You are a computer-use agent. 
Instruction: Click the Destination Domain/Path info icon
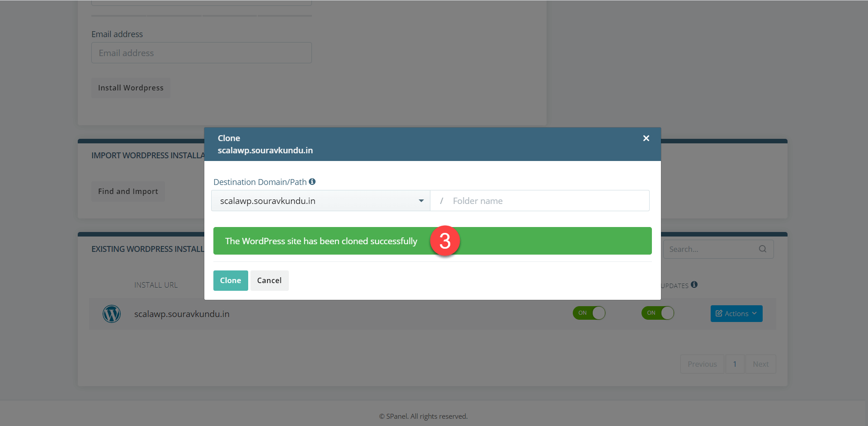coord(312,182)
